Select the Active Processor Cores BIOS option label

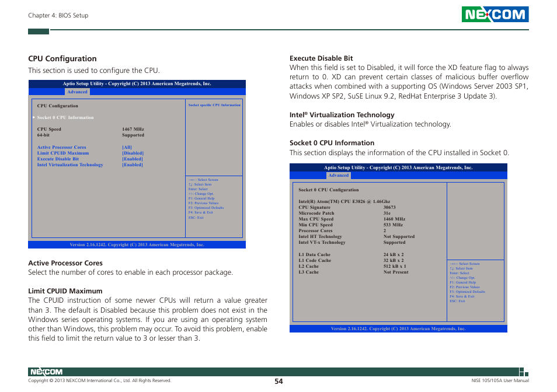(61, 147)
